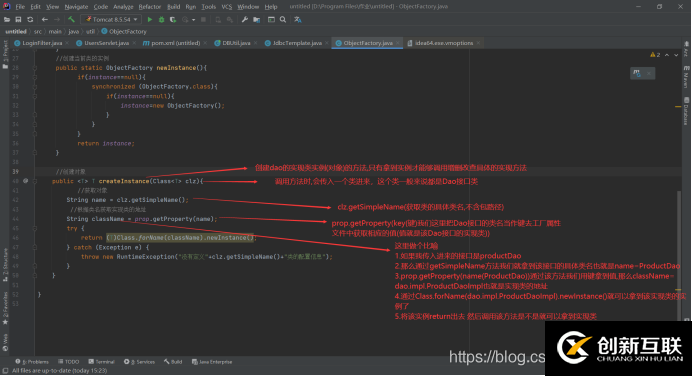The image size is (692, 376).
Task: Open the File menu
Action: click(x=20, y=7)
